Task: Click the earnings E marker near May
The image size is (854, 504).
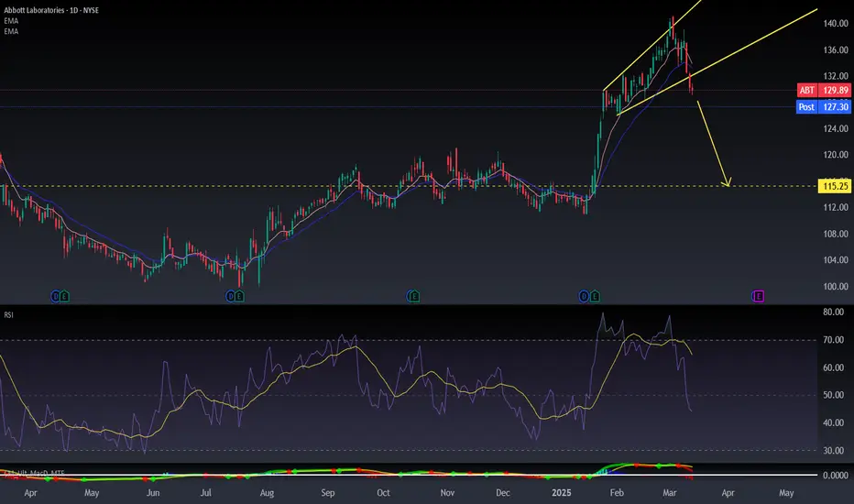Action: (65, 296)
